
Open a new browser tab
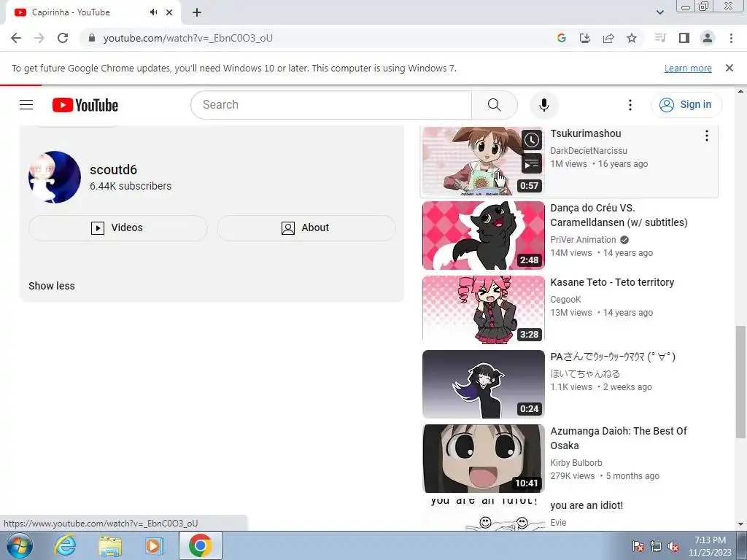tap(197, 12)
